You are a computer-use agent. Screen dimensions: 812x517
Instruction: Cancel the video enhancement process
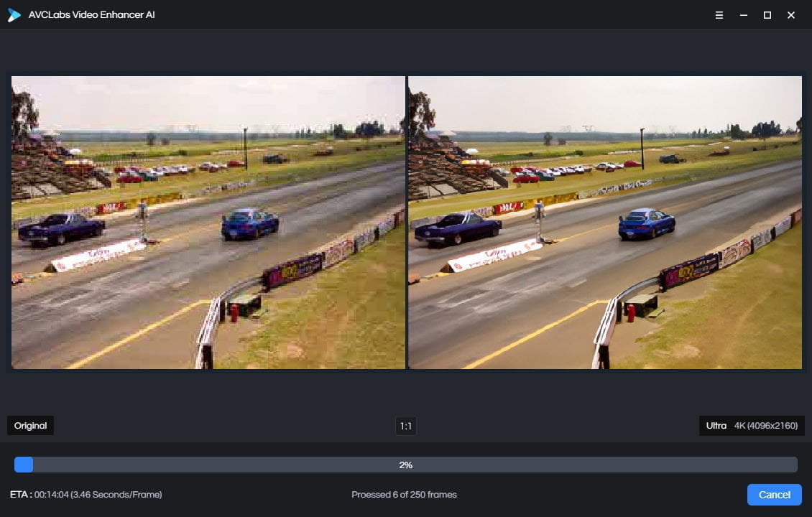(x=774, y=495)
